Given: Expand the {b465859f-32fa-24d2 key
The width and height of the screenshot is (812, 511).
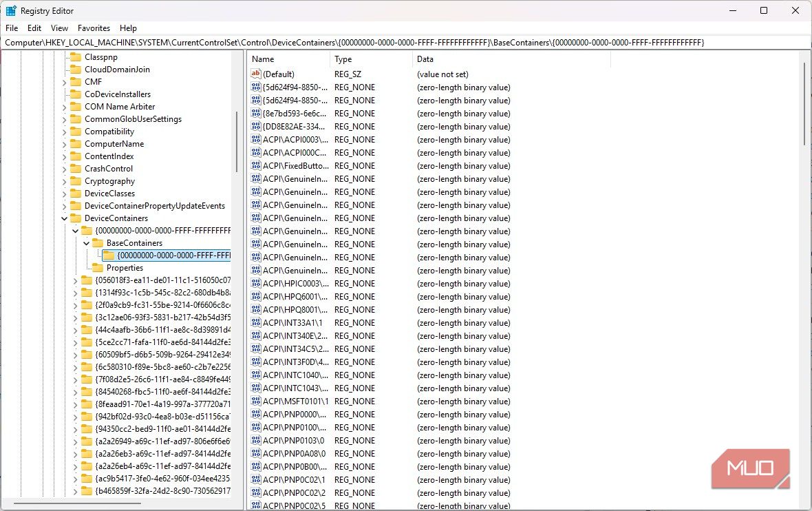Looking at the screenshot, I should [x=75, y=491].
